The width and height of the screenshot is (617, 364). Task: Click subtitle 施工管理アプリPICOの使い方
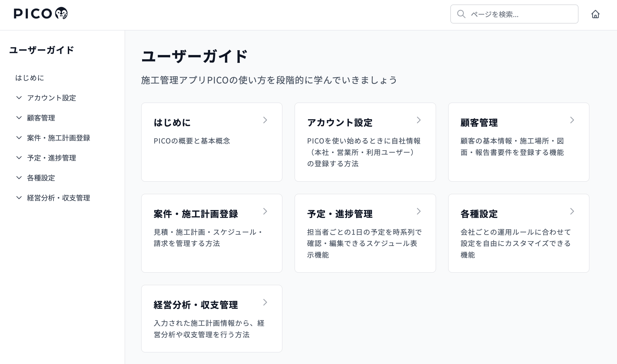[x=269, y=80]
